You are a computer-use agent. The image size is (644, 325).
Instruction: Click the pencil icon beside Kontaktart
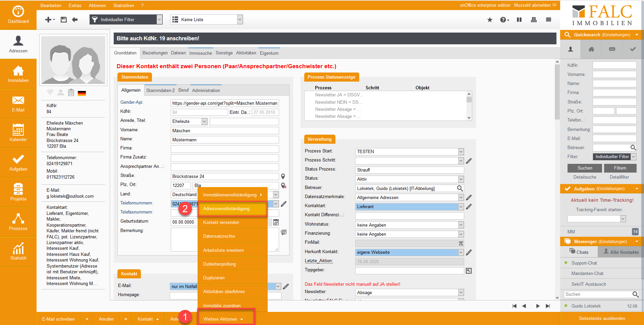[x=469, y=207]
